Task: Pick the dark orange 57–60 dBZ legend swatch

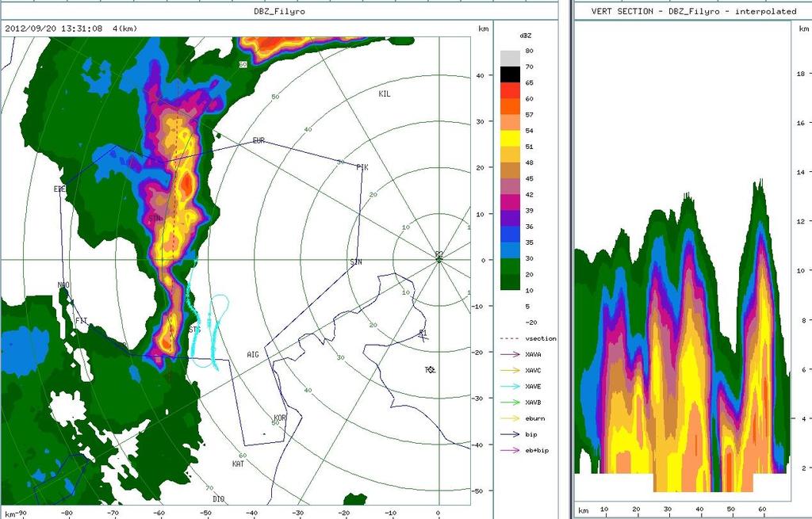Action: pyautogui.click(x=510, y=107)
